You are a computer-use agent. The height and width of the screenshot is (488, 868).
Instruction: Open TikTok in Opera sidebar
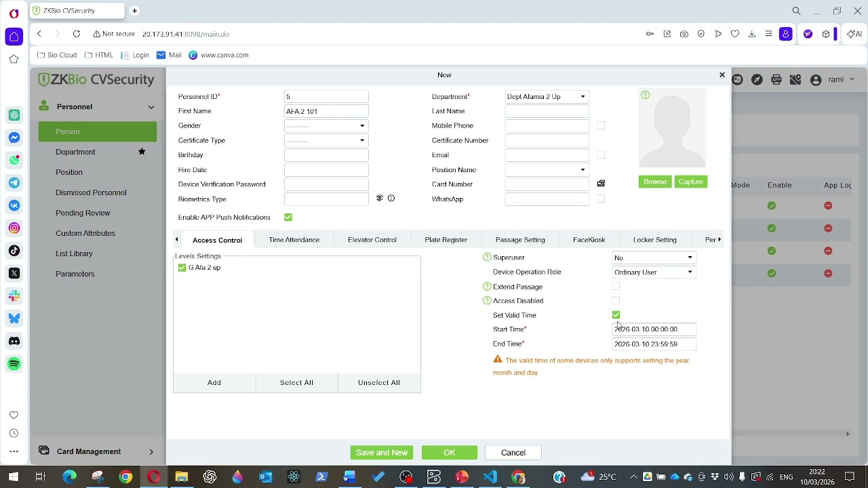coord(14,251)
